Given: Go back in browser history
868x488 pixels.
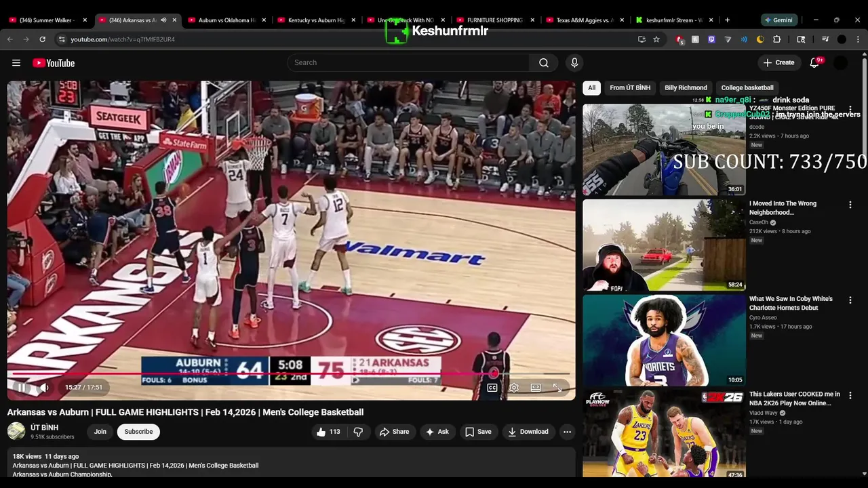Looking at the screenshot, I should pyautogui.click(x=10, y=39).
